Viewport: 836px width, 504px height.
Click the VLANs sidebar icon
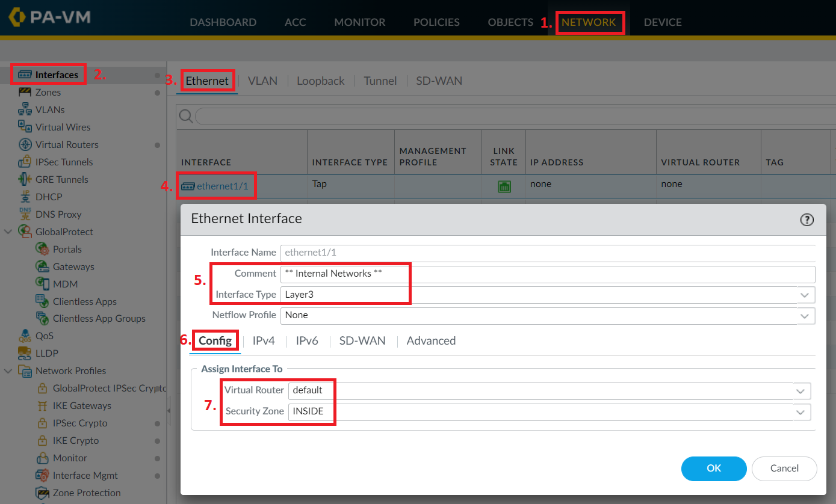click(x=25, y=109)
